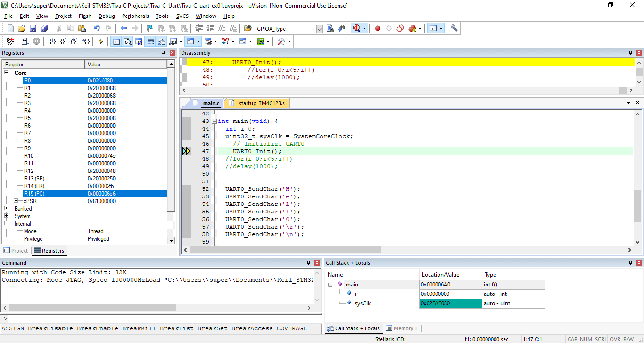This screenshot has height=343, width=644.
Task: Click the Command window horizontal scrollbar
Action: 92,308
